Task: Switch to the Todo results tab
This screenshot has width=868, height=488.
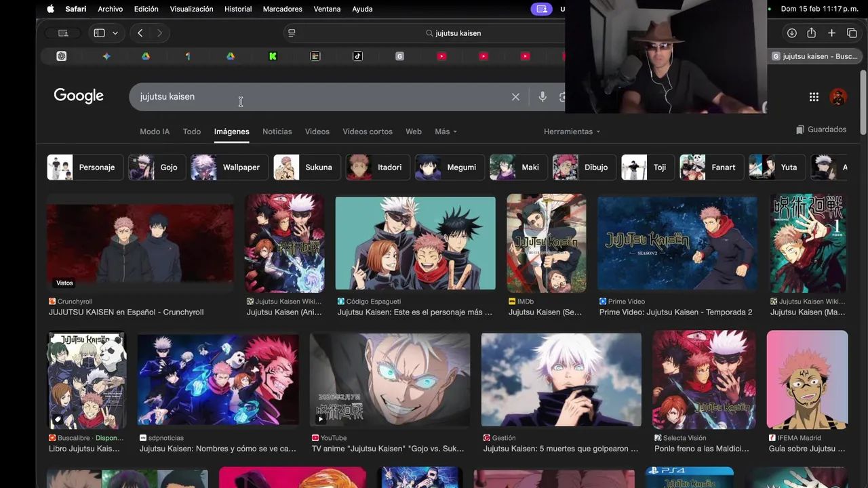Action: [192, 131]
